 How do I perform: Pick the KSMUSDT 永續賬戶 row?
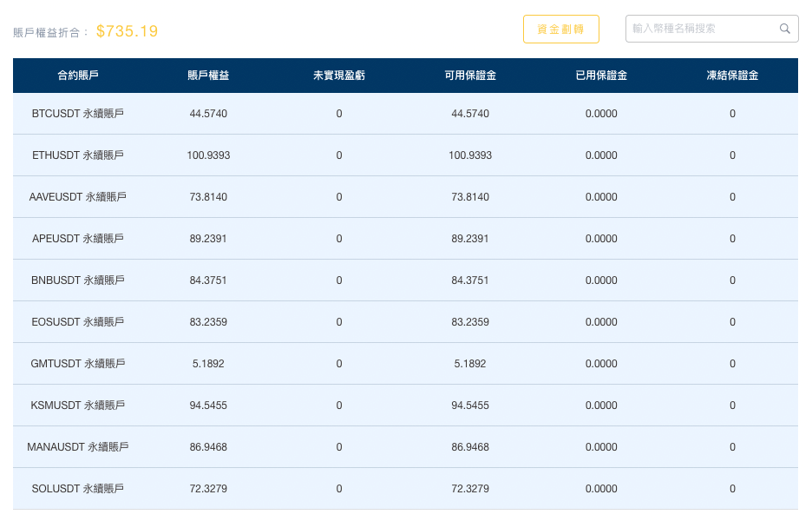[78, 406]
